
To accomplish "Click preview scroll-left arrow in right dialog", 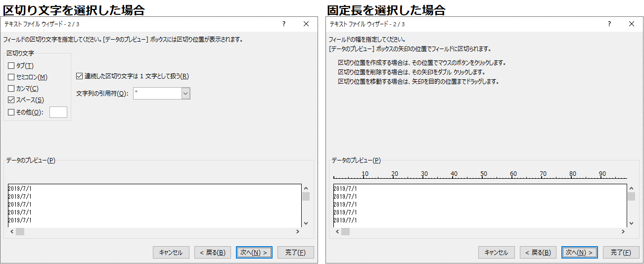I will 337,231.
